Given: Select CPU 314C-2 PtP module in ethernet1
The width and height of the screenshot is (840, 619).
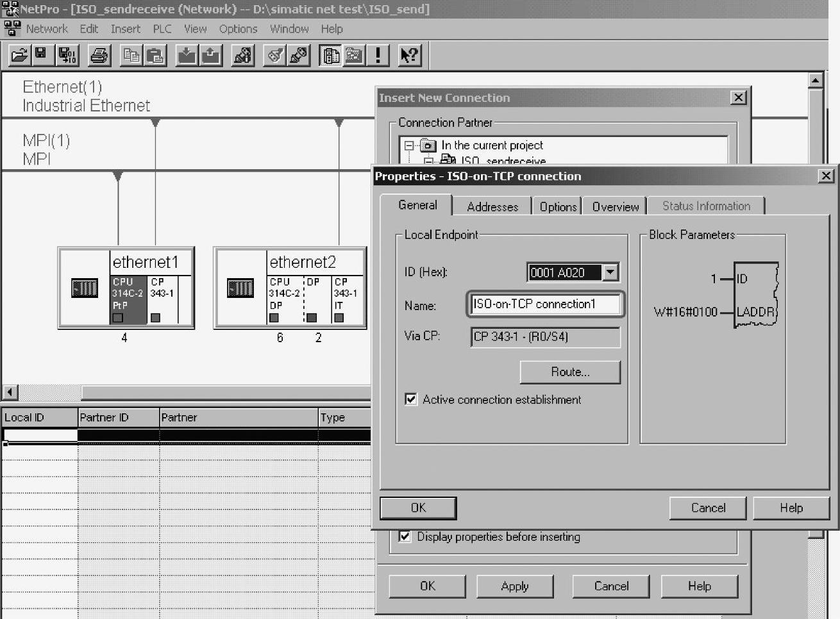Looking at the screenshot, I should (128, 299).
